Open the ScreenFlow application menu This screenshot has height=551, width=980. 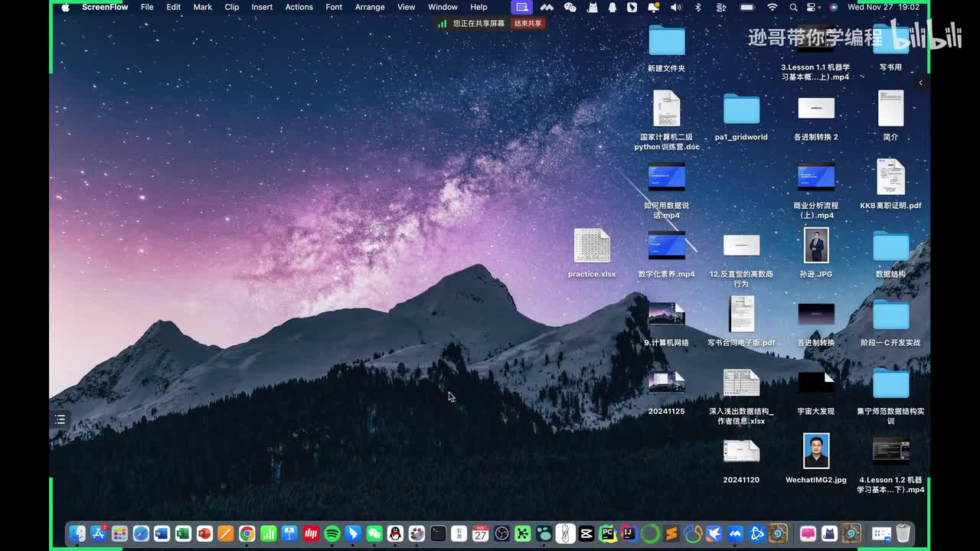(x=105, y=7)
